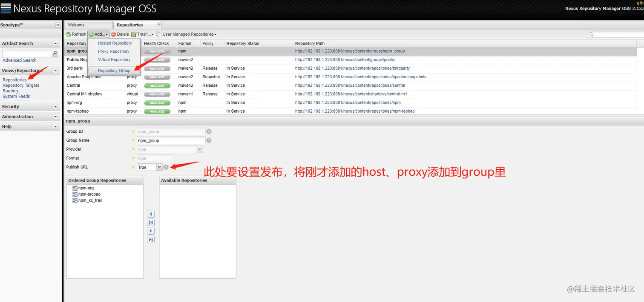The width and height of the screenshot is (644, 302).
Task: Open the Trash dropdown menu
Action: pyautogui.click(x=142, y=34)
